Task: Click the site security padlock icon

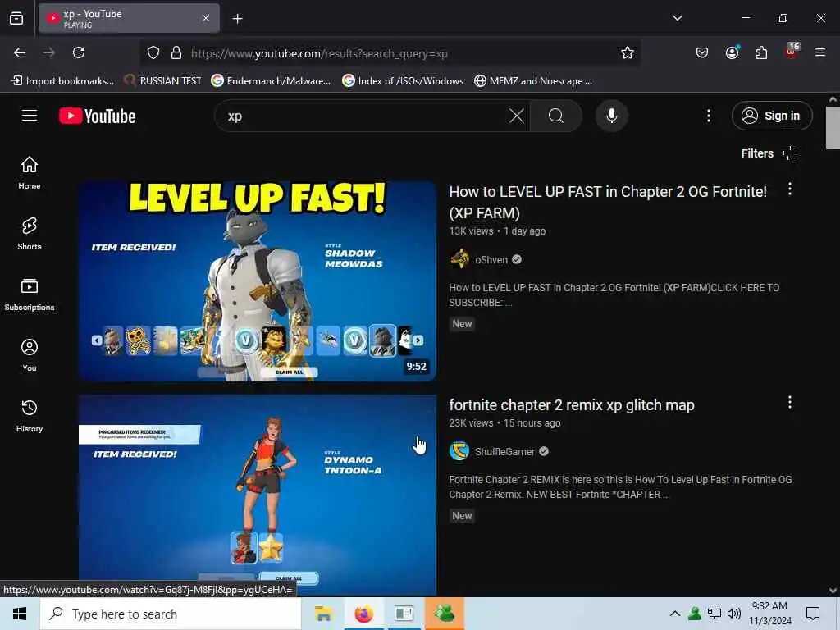Action: click(176, 52)
